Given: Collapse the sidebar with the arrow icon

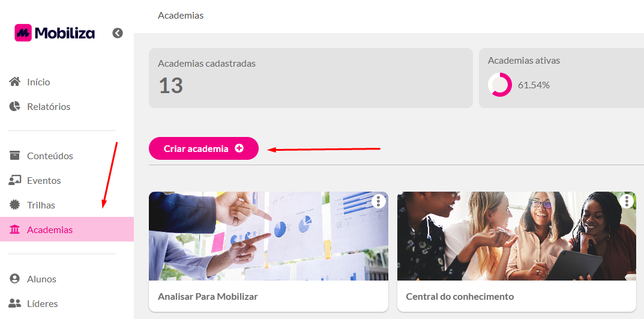Looking at the screenshot, I should tap(118, 33).
